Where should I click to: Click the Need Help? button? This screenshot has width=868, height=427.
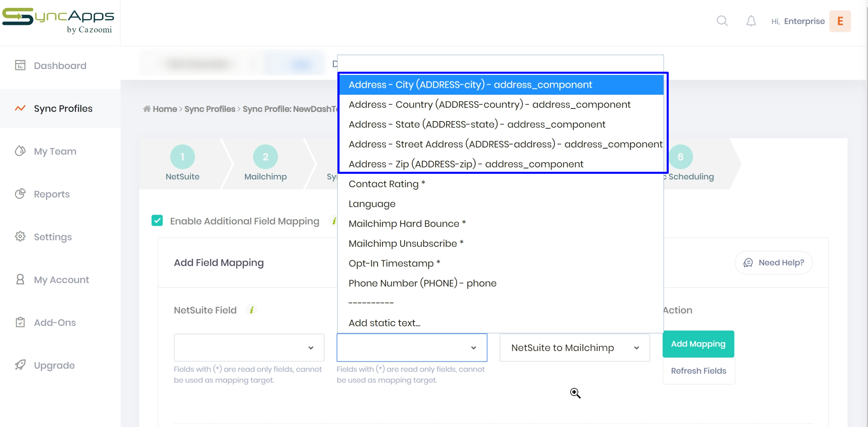pyautogui.click(x=774, y=262)
